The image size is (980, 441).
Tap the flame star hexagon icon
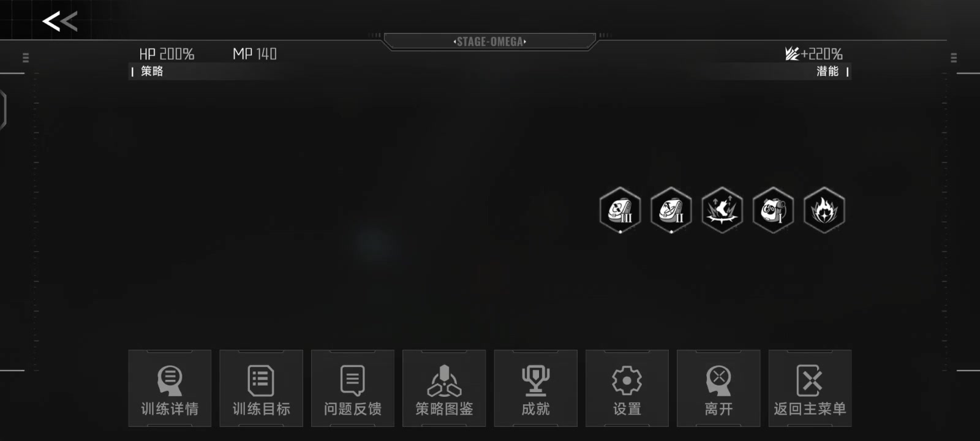tap(824, 210)
